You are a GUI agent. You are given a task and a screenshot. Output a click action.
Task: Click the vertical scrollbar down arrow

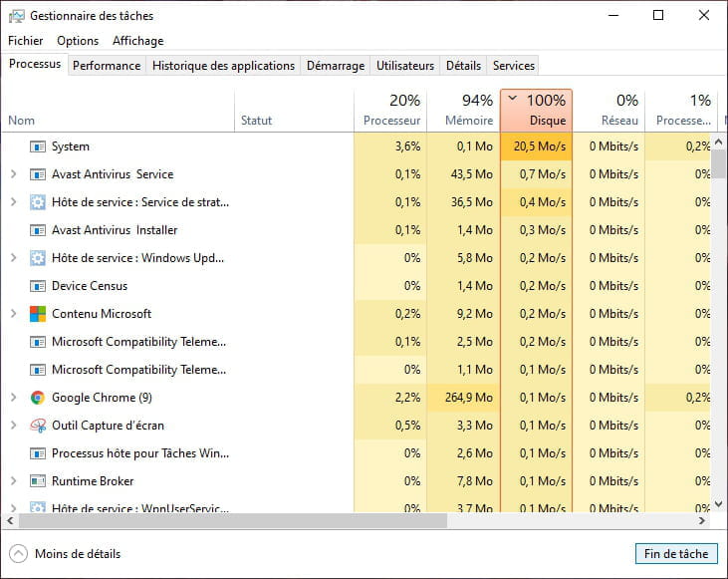pyautogui.click(x=719, y=504)
